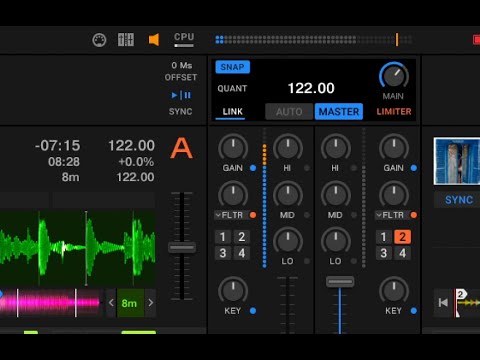
Task: Toggle right channel MD kill button
Action: tap(354, 215)
